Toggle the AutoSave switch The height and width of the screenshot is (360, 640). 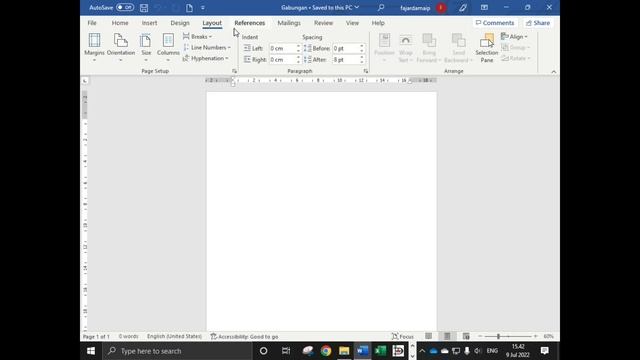[124, 7]
